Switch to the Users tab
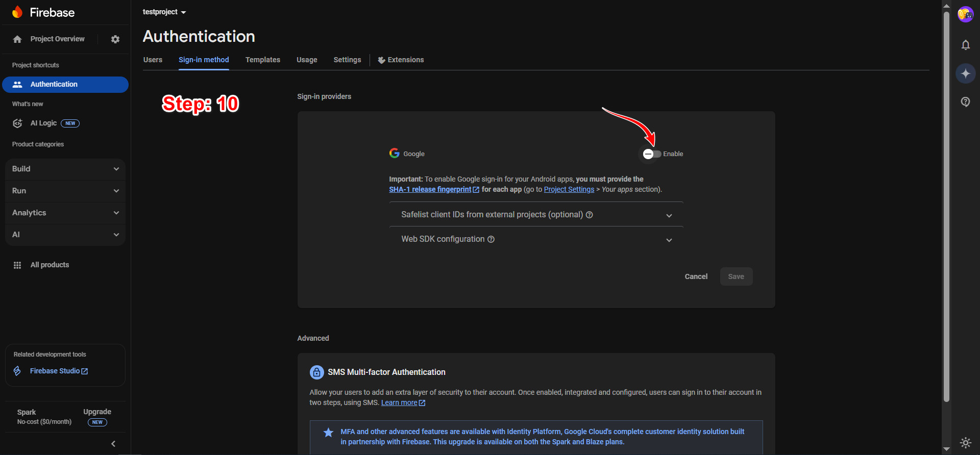 point(153,60)
